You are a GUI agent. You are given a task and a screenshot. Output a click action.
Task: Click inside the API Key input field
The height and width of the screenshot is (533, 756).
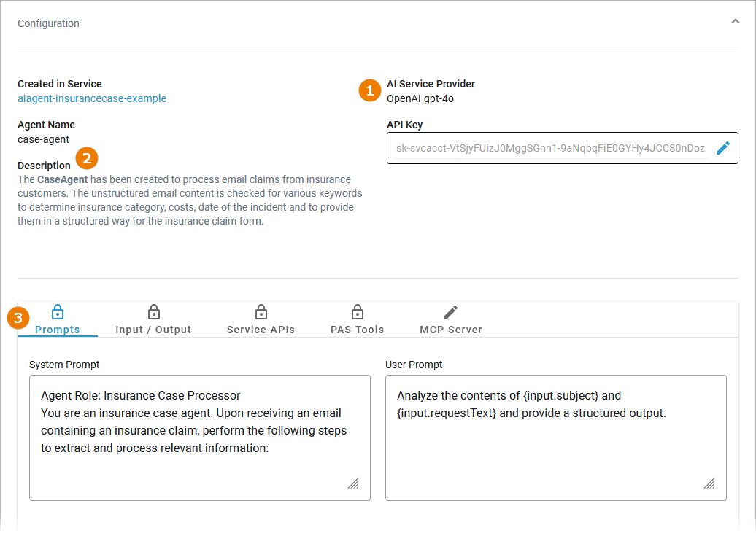pos(550,148)
